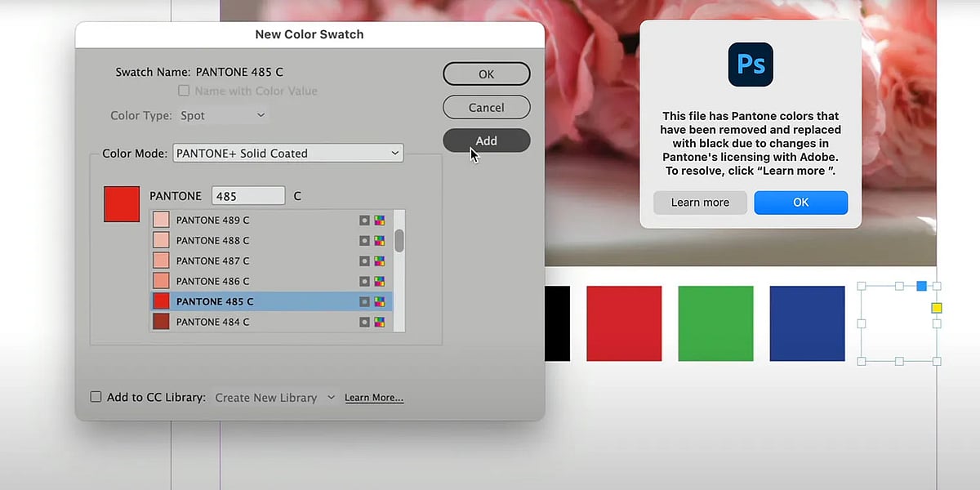Click OK to confirm the new swatch
This screenshot has height=490, width=980.
(486, 73)
